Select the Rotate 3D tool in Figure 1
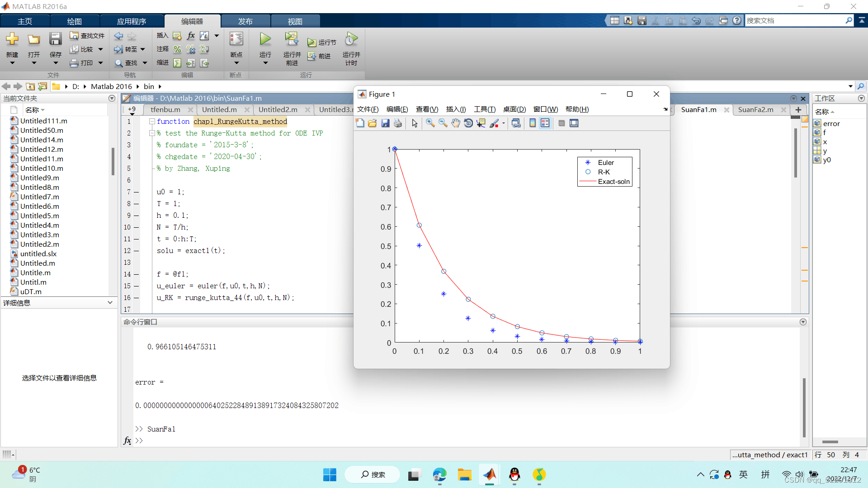 click(x=468, y=123)
